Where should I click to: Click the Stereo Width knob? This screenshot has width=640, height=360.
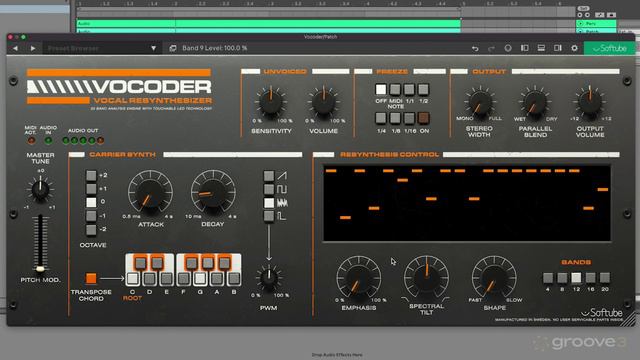pyautogui.click(x=480, y=102)
